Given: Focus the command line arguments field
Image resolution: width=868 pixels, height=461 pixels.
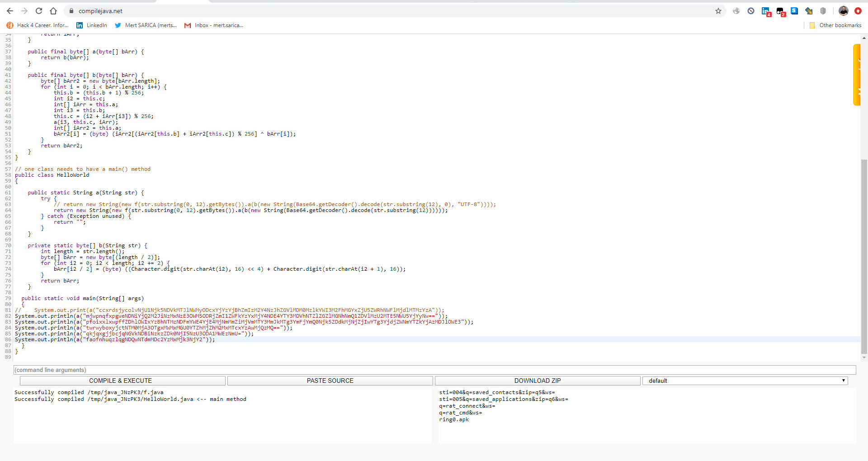Looking at the screenshot, I should 434,370.
